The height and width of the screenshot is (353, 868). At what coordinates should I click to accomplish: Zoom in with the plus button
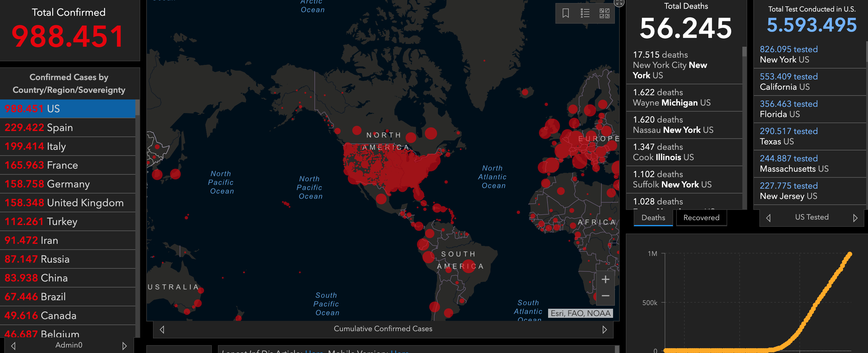[605, 279]
